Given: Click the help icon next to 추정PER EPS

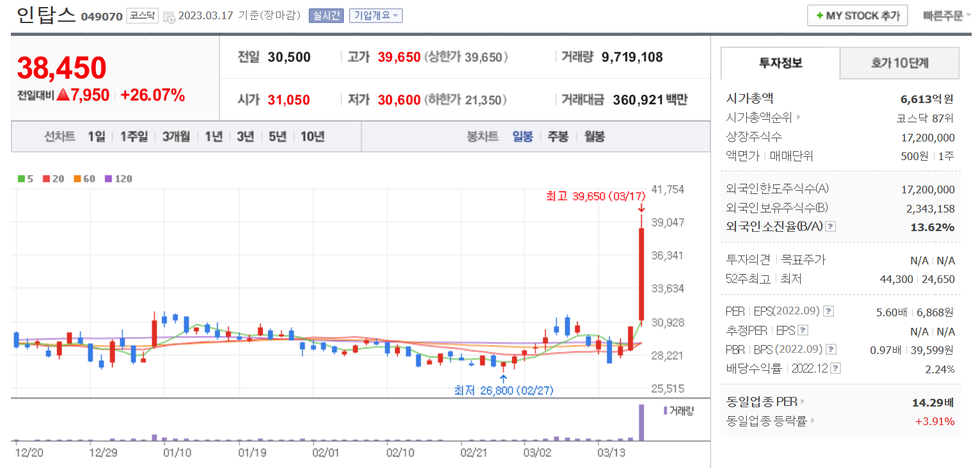Looking at the screenshot, I should tap(803, 331).
